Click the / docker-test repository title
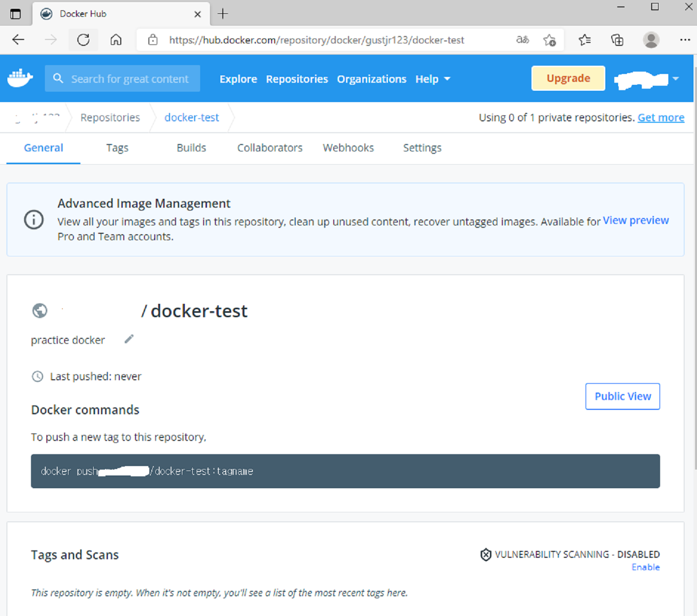The width and height of the screenshot is (697, 616). [x=194, y=311]
